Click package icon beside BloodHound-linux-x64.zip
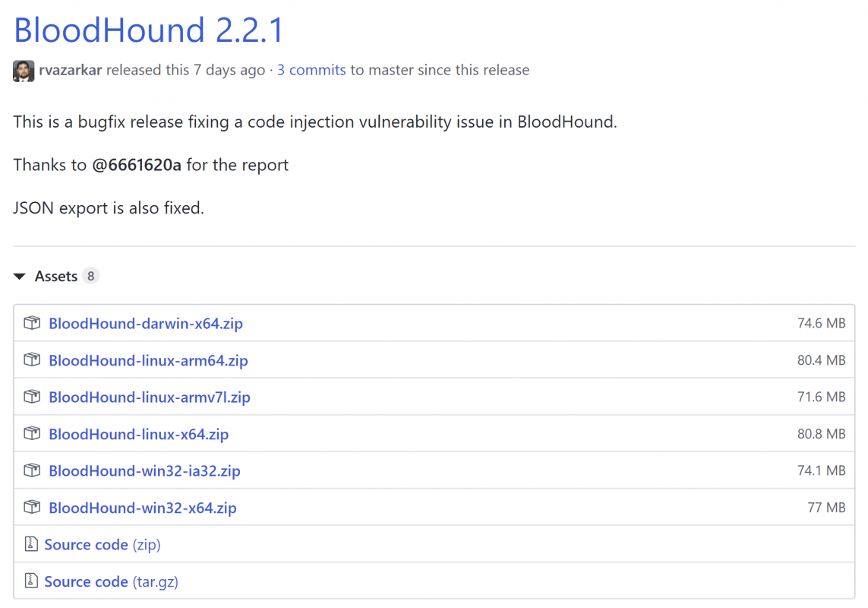868x608 pixels. tap(32, 434)
